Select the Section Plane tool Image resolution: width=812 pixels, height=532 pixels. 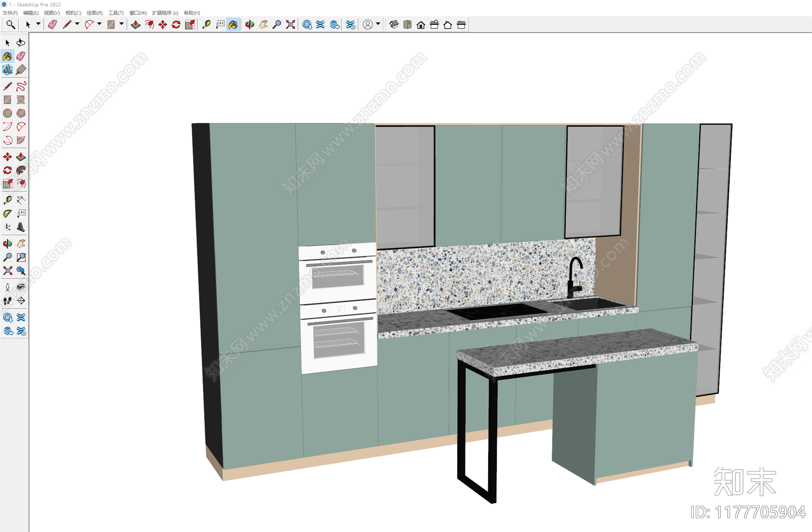click(x=21, y=301)
